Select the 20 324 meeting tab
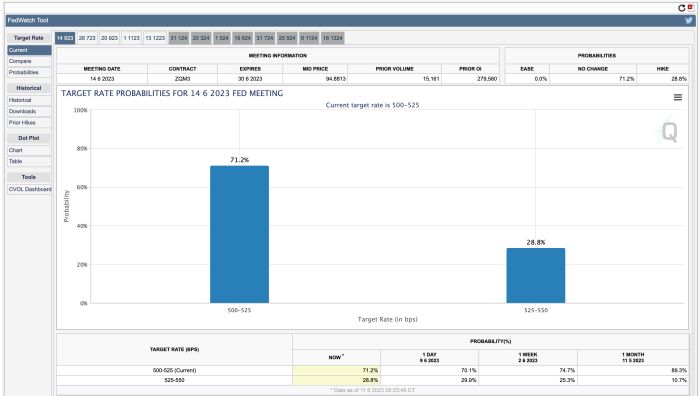Viewport: 700px width, 396px height. point(201,38)
